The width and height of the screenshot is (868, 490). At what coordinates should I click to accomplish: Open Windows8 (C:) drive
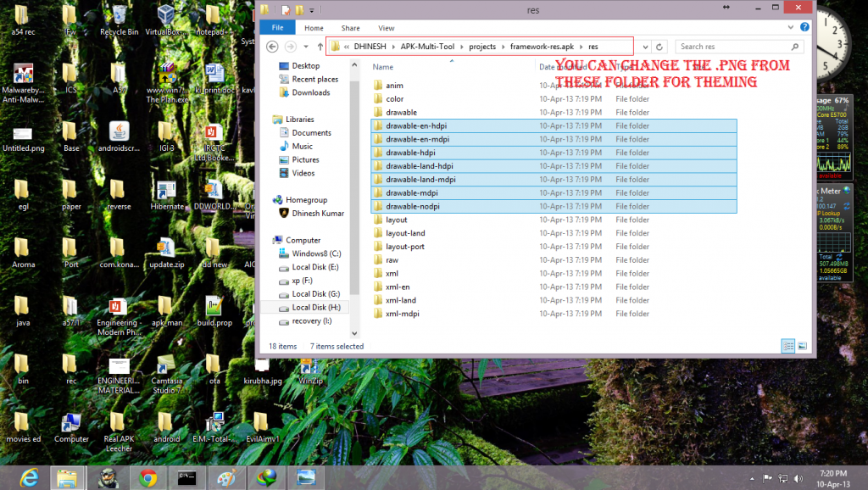(x=310, y=253)
